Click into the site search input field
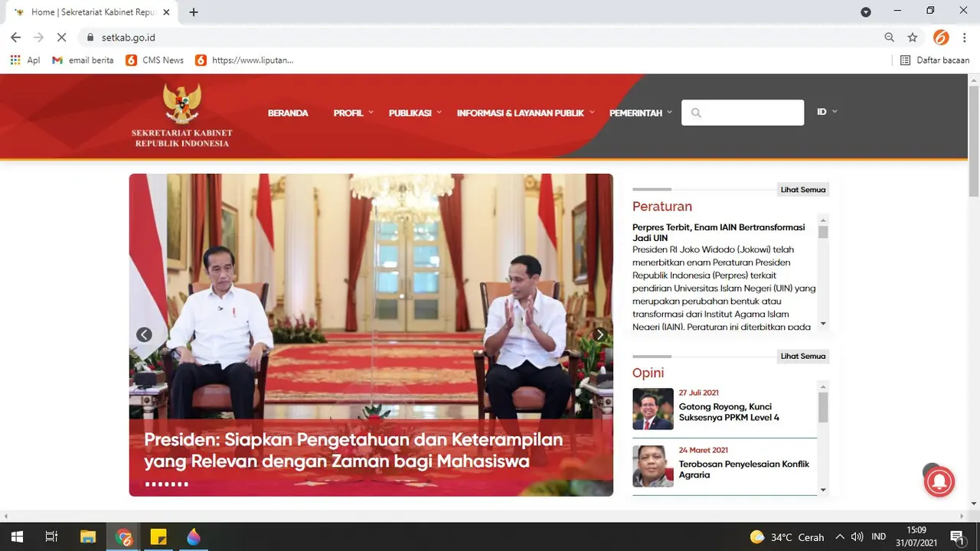This screenshot has width=980, height=551. tap(743, 112)
